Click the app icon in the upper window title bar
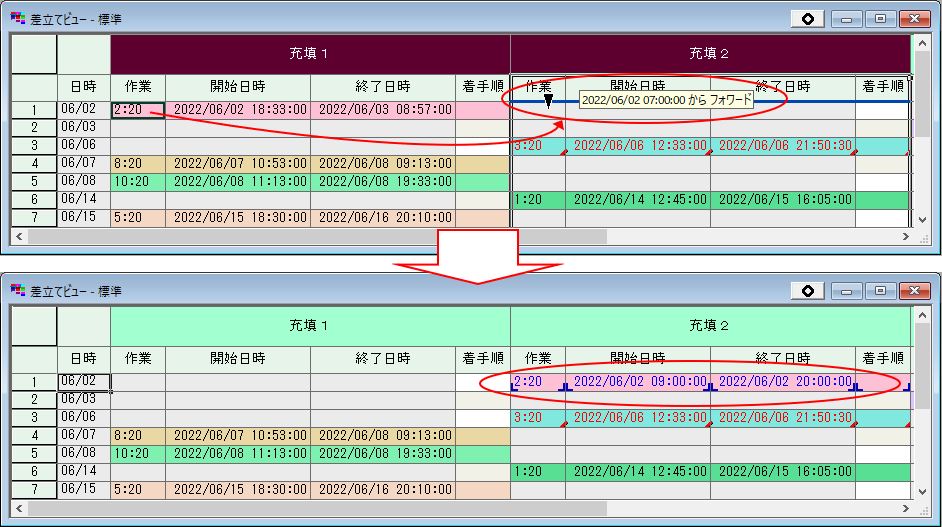Image resolution: width=942 pixels, height=527 pixels. 17,19
